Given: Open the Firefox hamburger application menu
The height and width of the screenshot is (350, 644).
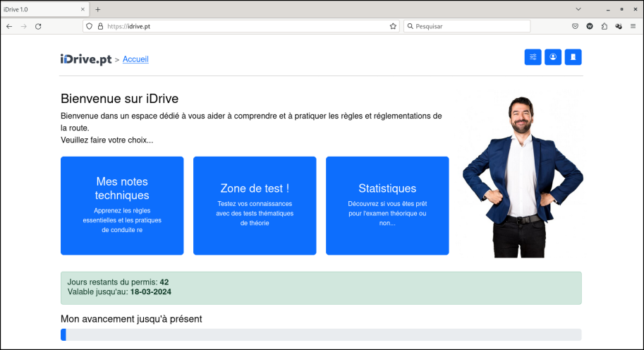Looking at the screenshot, I should tap(633, 26).
